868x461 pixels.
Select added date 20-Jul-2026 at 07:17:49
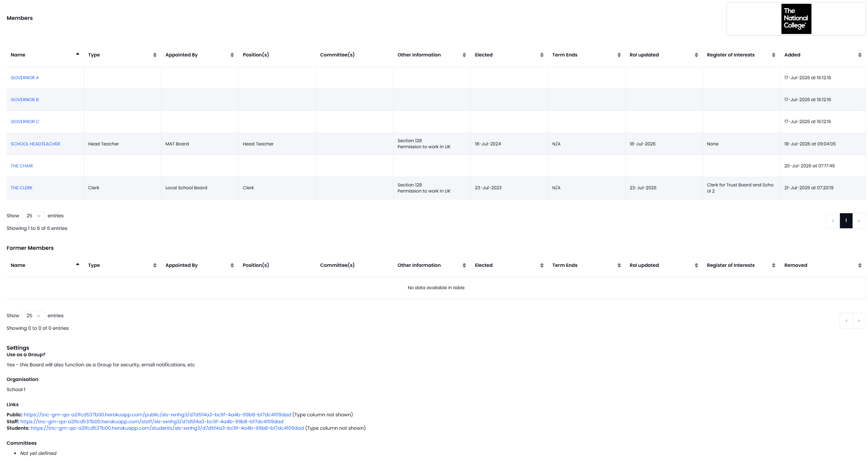[809, 166]
